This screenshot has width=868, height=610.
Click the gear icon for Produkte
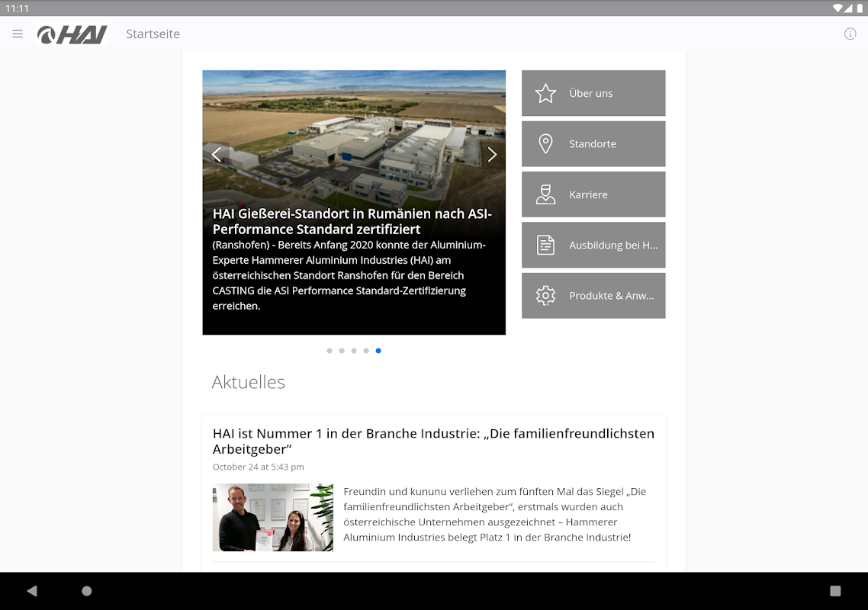(545, 296)
